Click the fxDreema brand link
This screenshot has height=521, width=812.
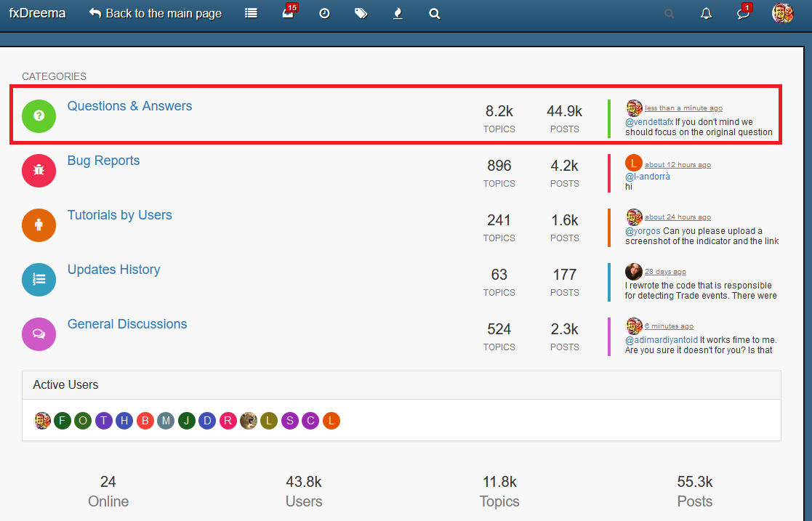(37, 13)
